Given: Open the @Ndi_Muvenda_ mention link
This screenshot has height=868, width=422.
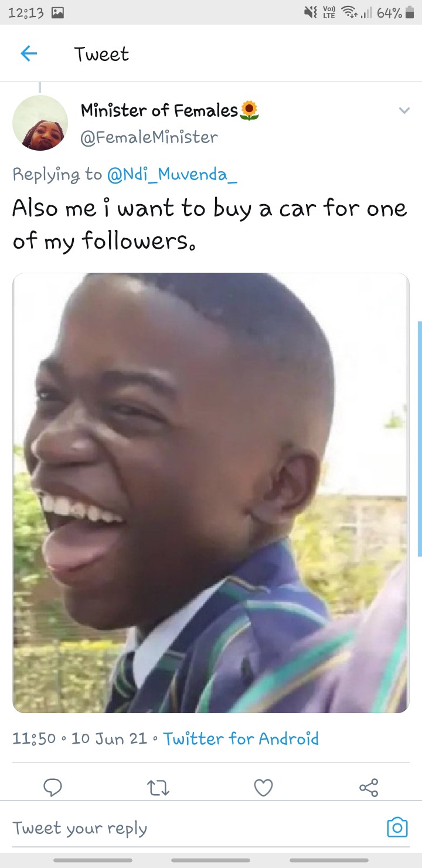Looking at the screenshot, I should (x=172, y=174).
